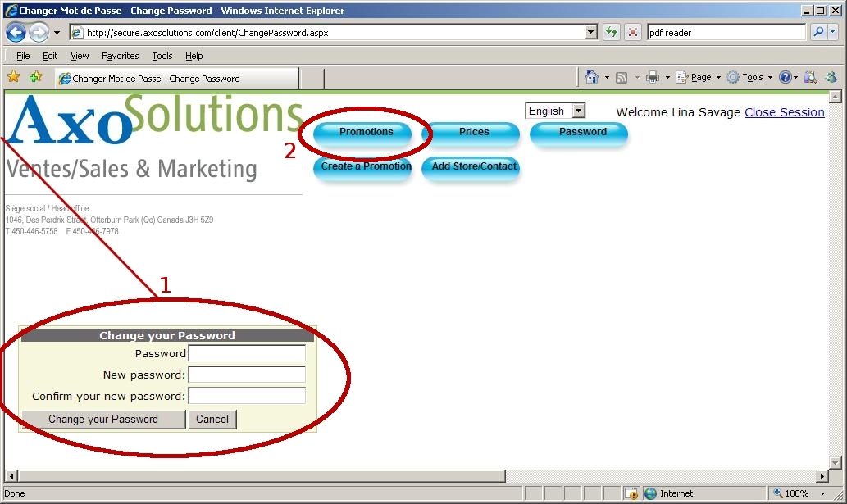
Task: Open the English language dropdown
Action: click(x=555, y=111)
